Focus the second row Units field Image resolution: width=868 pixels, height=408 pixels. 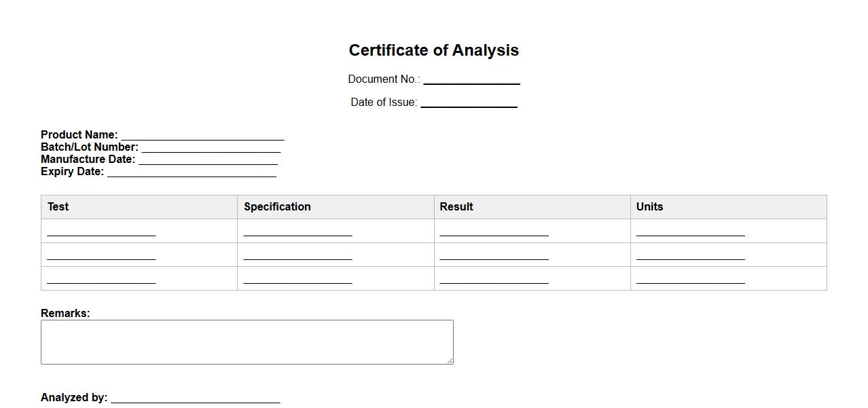690,255
